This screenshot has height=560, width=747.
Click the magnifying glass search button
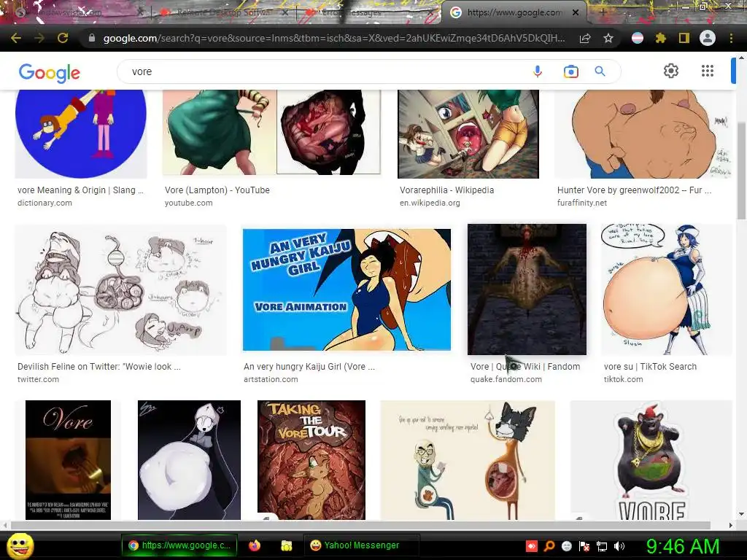(x=600, y=71)
